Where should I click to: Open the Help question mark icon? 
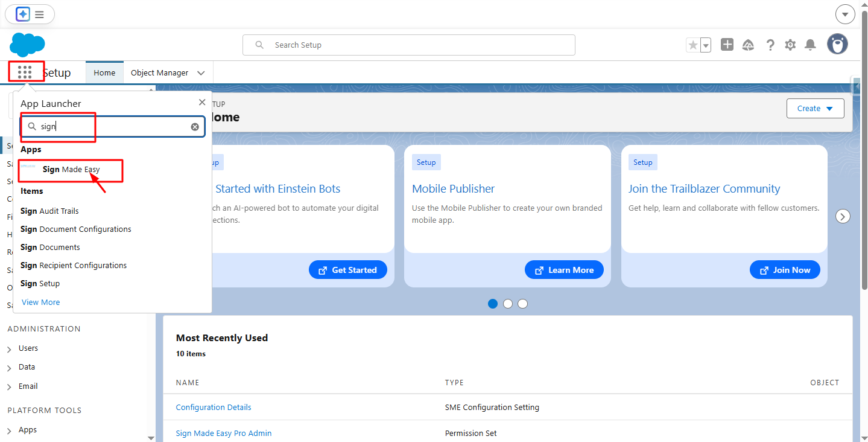pos(770,45)
